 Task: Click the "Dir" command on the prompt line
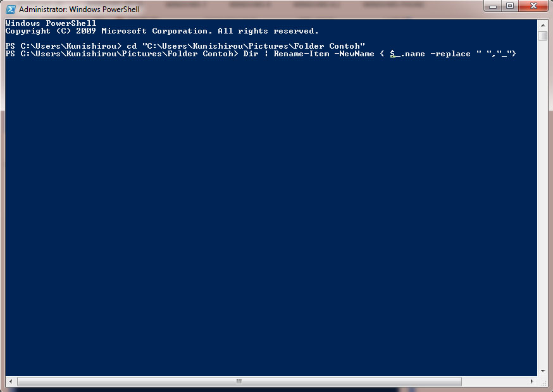click(251, 54)
